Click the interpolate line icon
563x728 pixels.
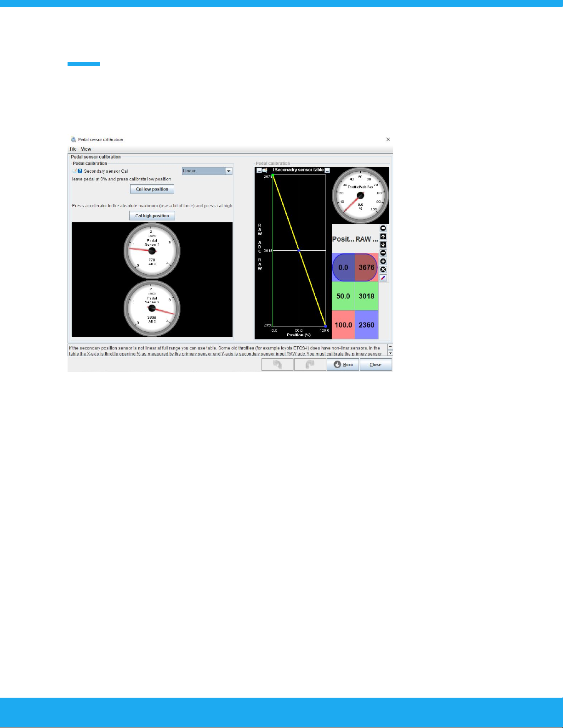click(383, 278)
